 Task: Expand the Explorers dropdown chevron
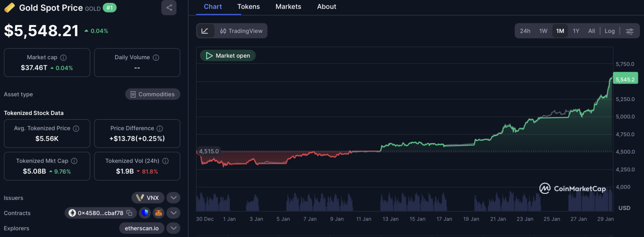click(x=173, y=228)
